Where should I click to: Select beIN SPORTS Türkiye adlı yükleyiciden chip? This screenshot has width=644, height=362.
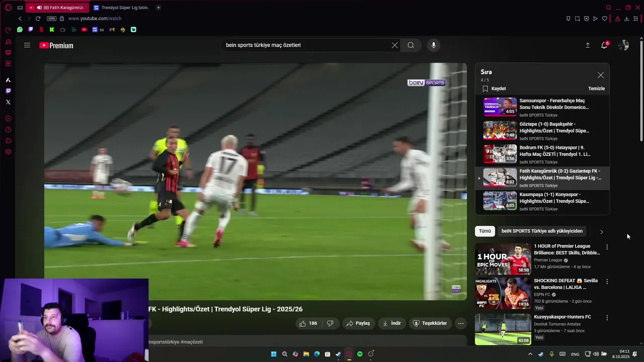tap(542, 231)
